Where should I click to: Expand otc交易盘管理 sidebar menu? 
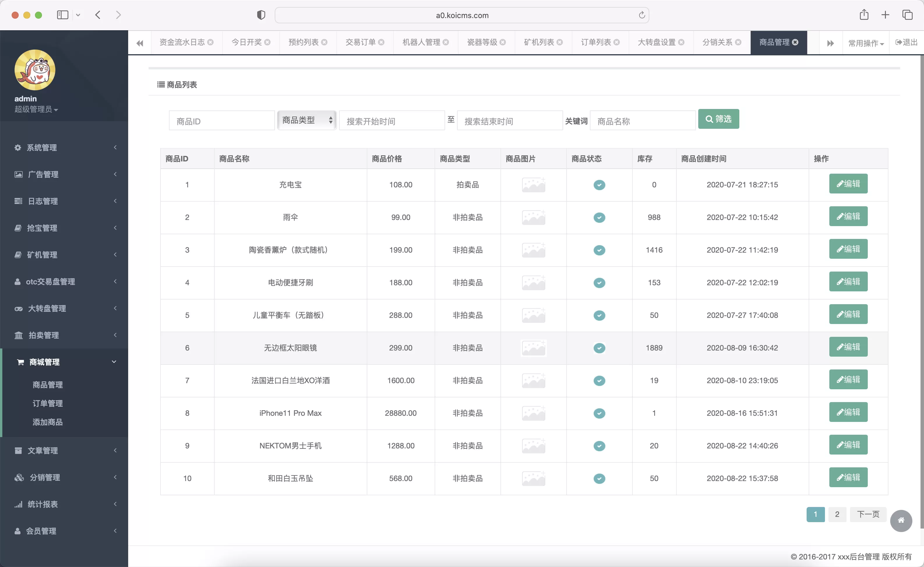click(64, 282)
